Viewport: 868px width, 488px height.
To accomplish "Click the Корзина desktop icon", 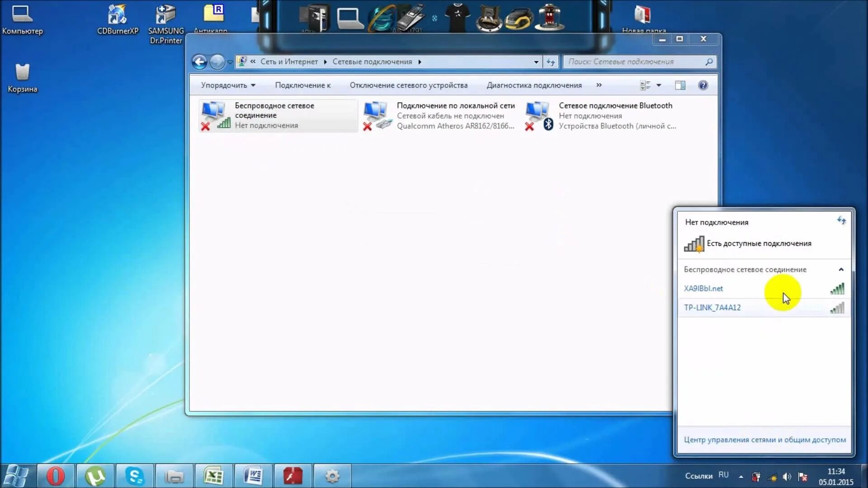I will point(23,71).
